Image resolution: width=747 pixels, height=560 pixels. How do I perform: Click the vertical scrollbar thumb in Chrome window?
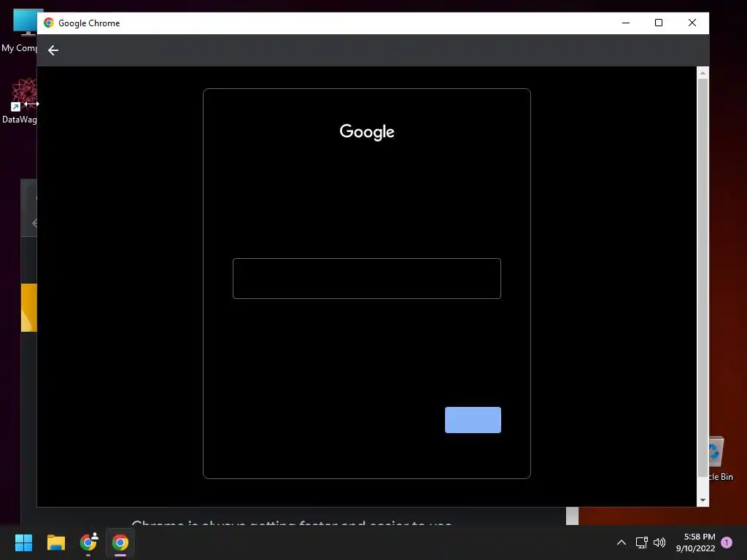[703, 278]
